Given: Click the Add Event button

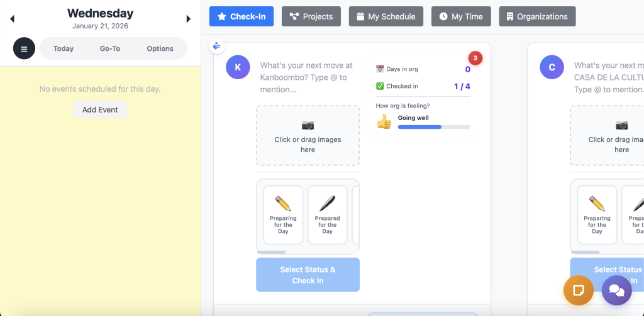Looking at the screenshot, I should [100, 109].
